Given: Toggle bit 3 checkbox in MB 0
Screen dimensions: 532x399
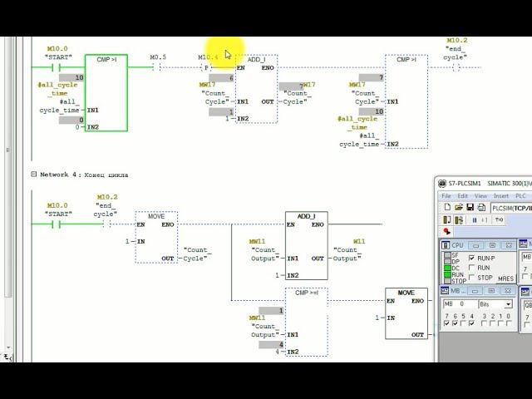Looking at the screenshot, I should 484,323.
